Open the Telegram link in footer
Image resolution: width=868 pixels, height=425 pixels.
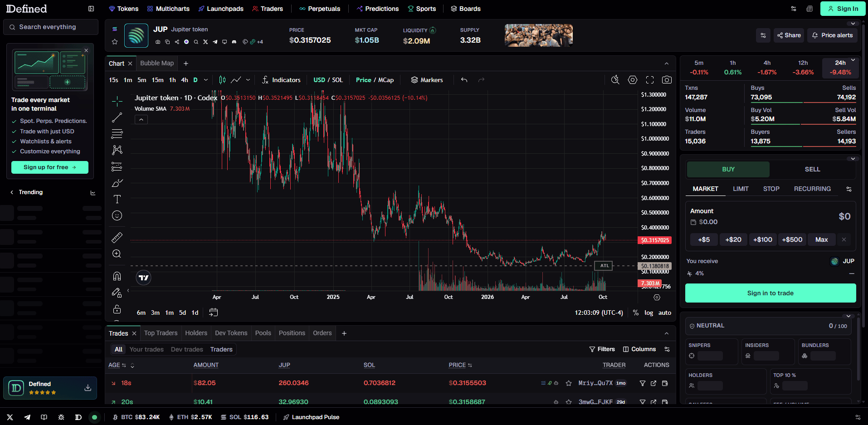(x=27, y=417)
